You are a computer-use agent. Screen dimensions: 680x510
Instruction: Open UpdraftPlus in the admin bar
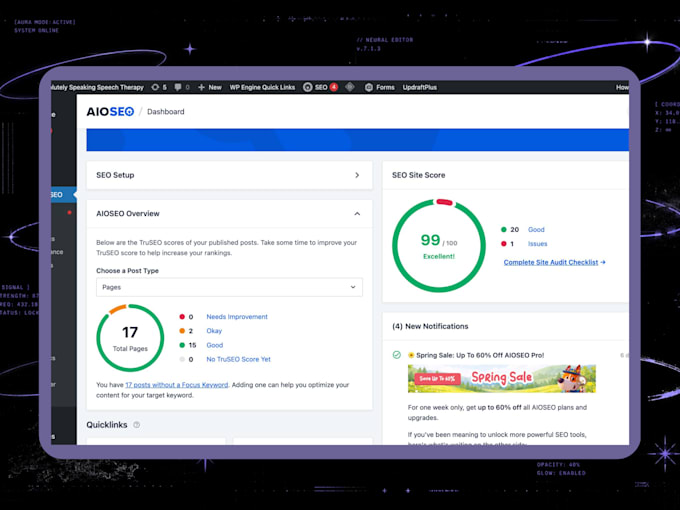[x=419, y=87]
